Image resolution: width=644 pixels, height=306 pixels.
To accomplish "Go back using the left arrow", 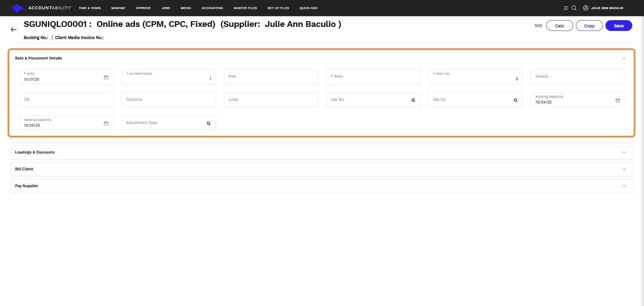I will 14,30.
